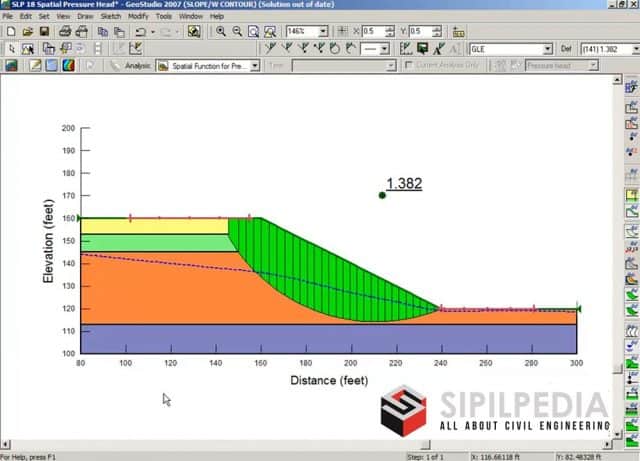The image size is (640, 461).
Task: Click the Print icon in toolbar
Action: (x=65, y=32)
